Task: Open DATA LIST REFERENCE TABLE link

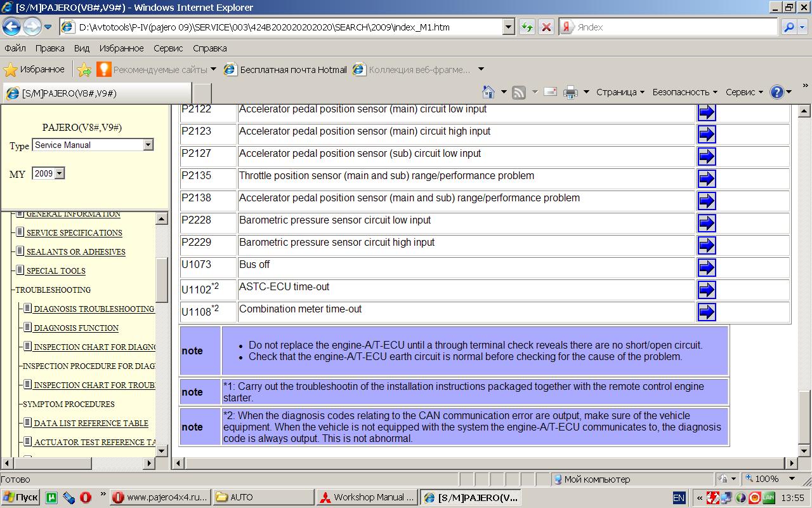Action: (x=91, y=424)
